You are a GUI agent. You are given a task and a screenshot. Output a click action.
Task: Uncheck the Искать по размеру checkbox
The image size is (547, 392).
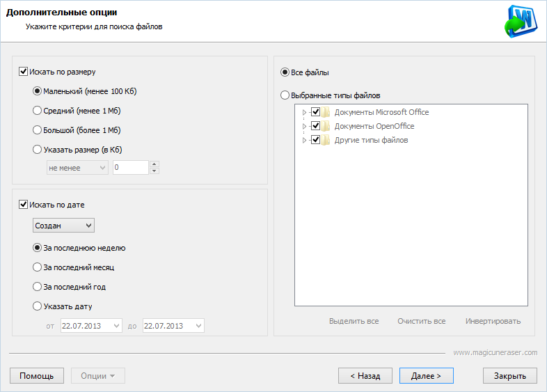coord(24,71)
